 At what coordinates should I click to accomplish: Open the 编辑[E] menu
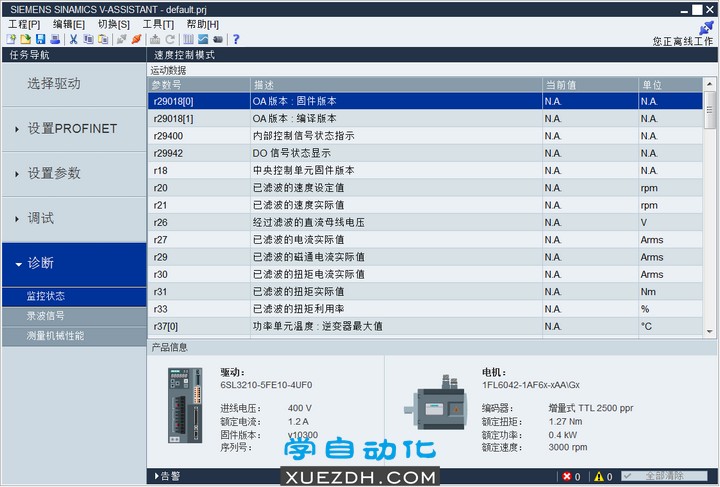69,24
